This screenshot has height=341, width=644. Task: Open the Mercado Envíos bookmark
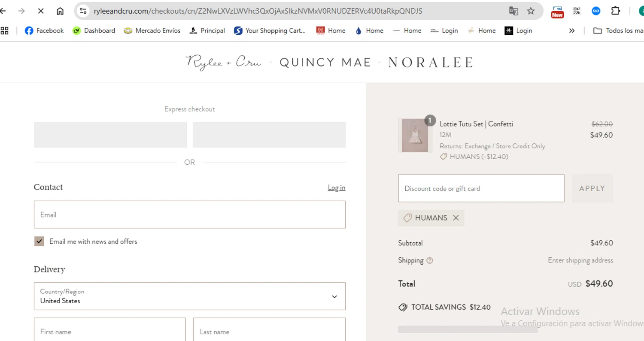point(152,30)
